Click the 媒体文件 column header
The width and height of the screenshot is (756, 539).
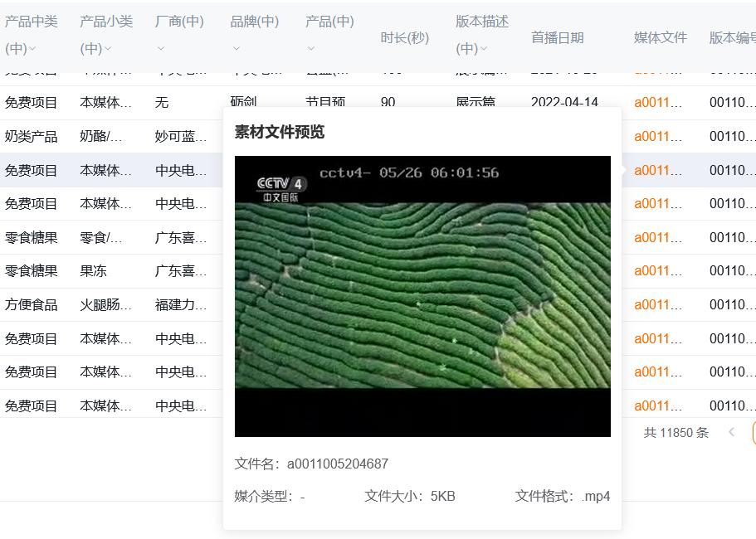tap(660, 37)
